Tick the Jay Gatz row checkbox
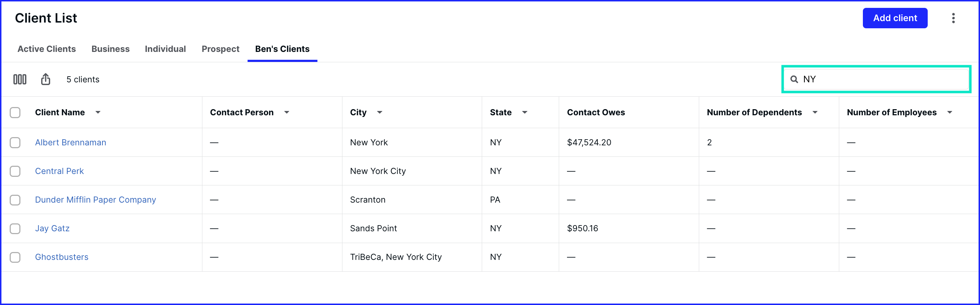The height and width of the screenshot is (305, 980). [15, 228]
